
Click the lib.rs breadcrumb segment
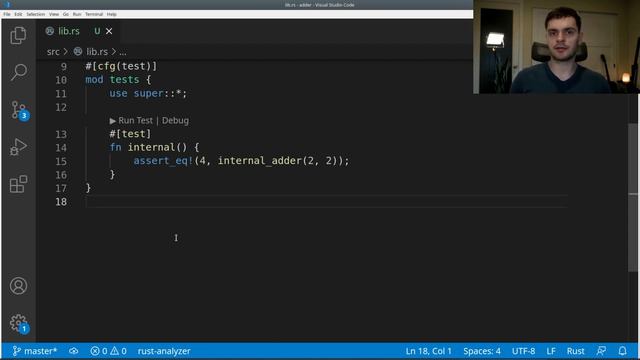pos(97,52)
